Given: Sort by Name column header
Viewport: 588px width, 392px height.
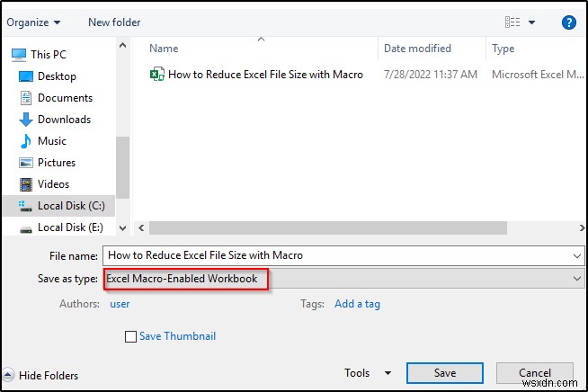Looking at the screenshot, I should point(164,49).
